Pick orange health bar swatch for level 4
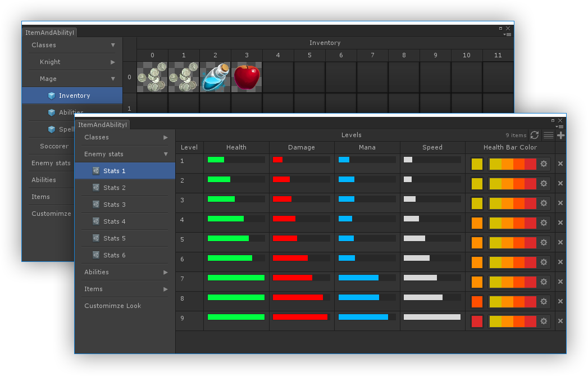Viewport: 588px width, 376px height. coord(477,223)
